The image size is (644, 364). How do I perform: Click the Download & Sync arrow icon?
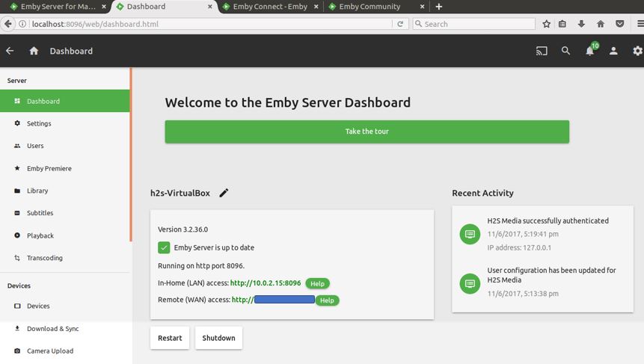[x=17, y=328]
